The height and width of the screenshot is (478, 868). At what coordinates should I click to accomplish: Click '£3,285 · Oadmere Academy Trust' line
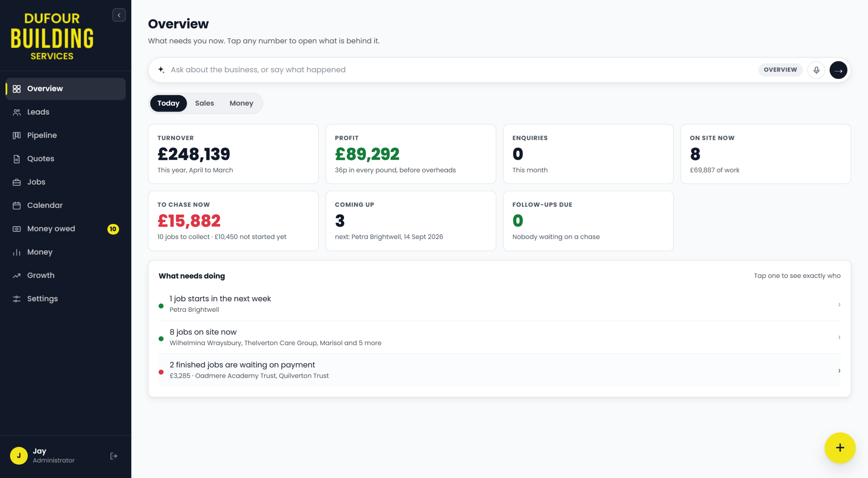pos(249,376)
